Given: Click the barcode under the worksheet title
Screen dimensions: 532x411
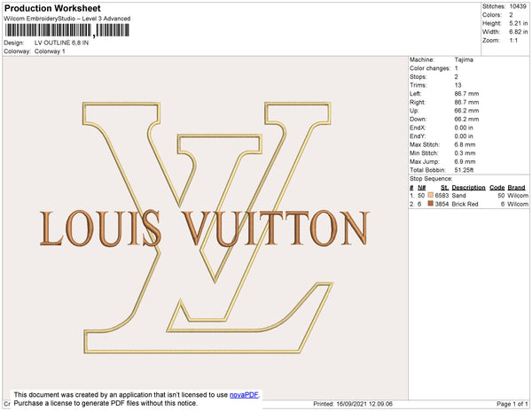Looking at the screenshot, I should pyautogui.click(x=66, y=30).
